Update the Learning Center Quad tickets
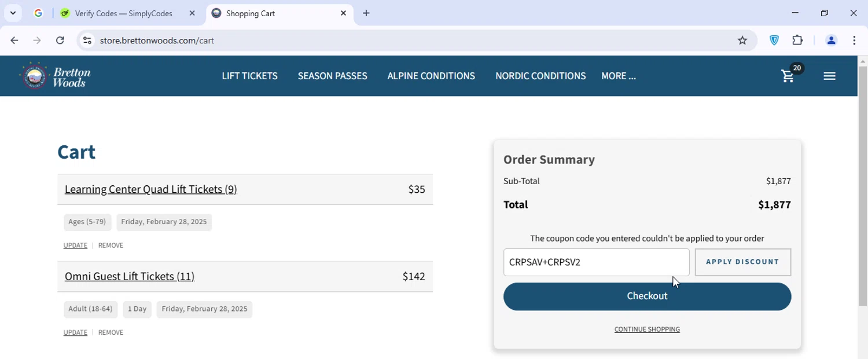 (x=75, y=246)
